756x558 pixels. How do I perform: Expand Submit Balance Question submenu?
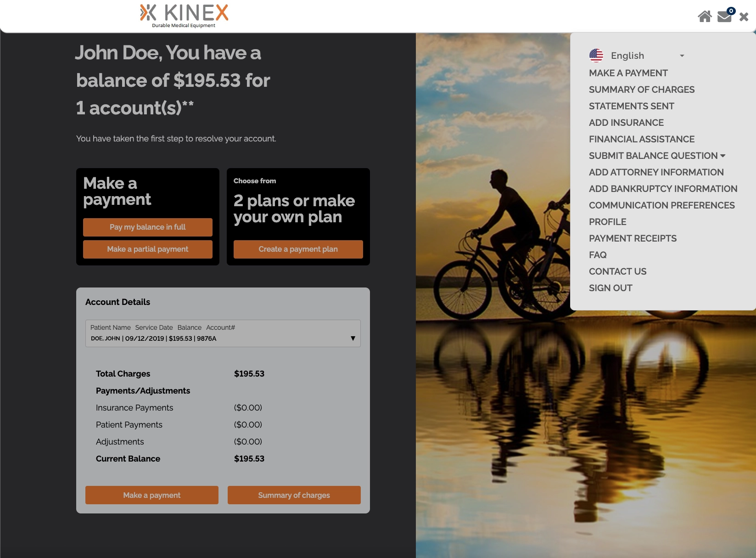(657, 156)
